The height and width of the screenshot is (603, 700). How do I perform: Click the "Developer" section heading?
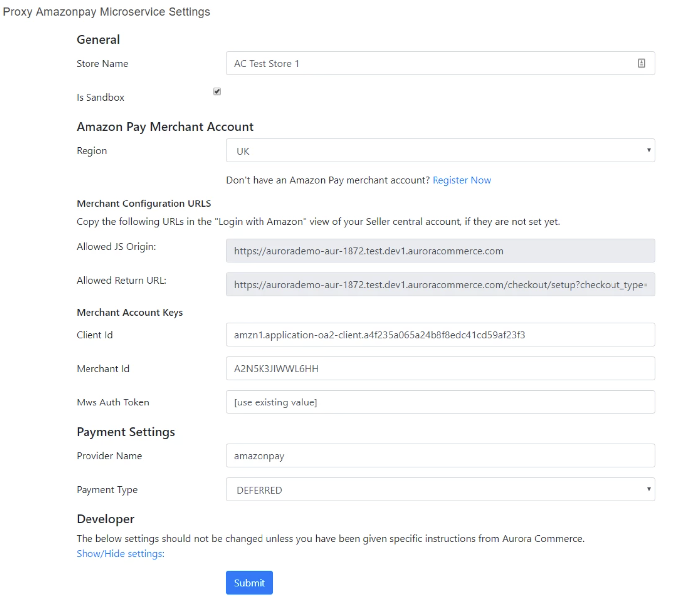(105, 519)
